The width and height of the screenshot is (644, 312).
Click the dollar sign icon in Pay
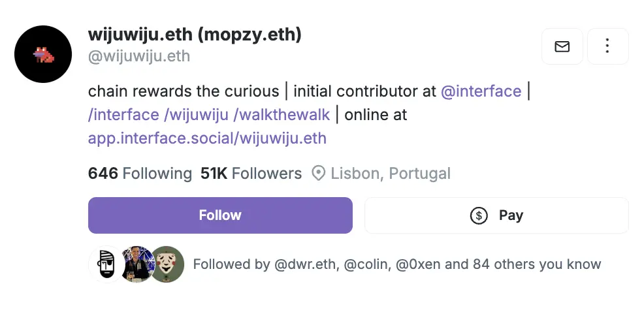point(479,215)
